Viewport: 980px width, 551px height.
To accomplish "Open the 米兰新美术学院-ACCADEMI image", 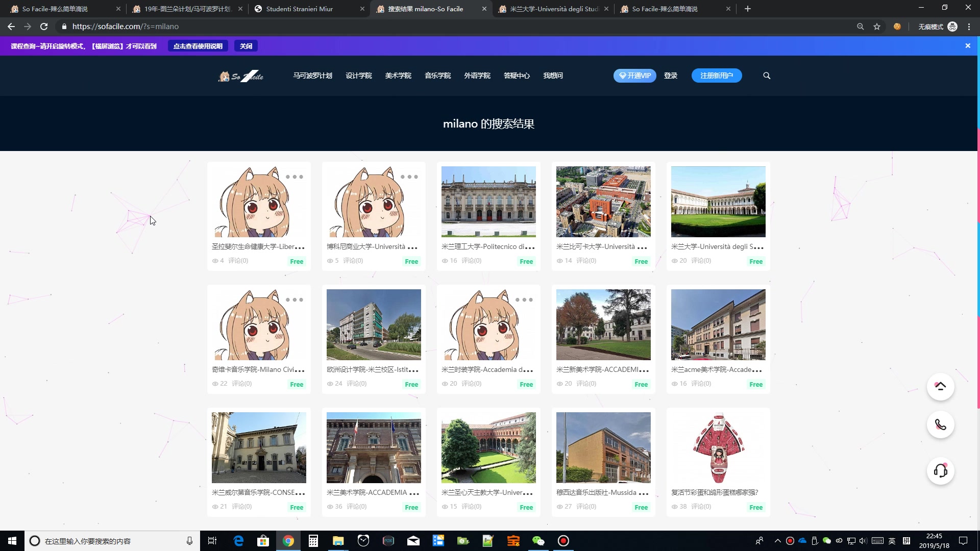I will (x=603, y=324).
